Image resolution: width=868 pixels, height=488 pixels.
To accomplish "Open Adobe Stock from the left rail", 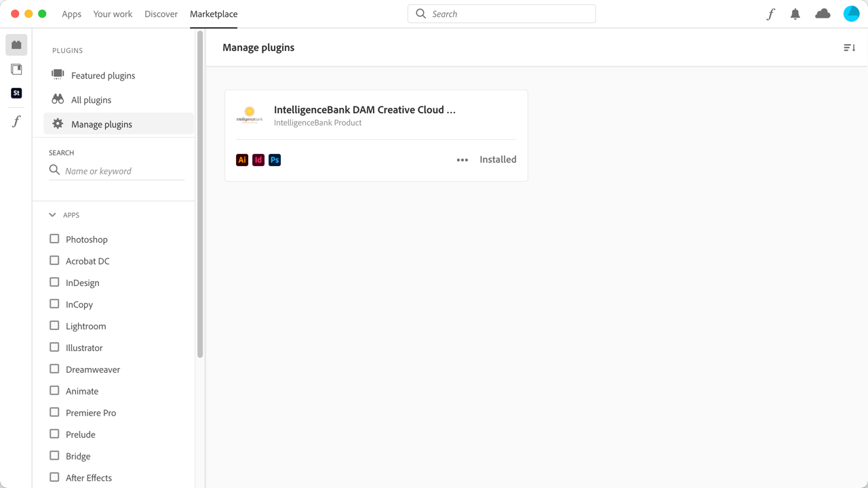I will click(x=16, y=93).
